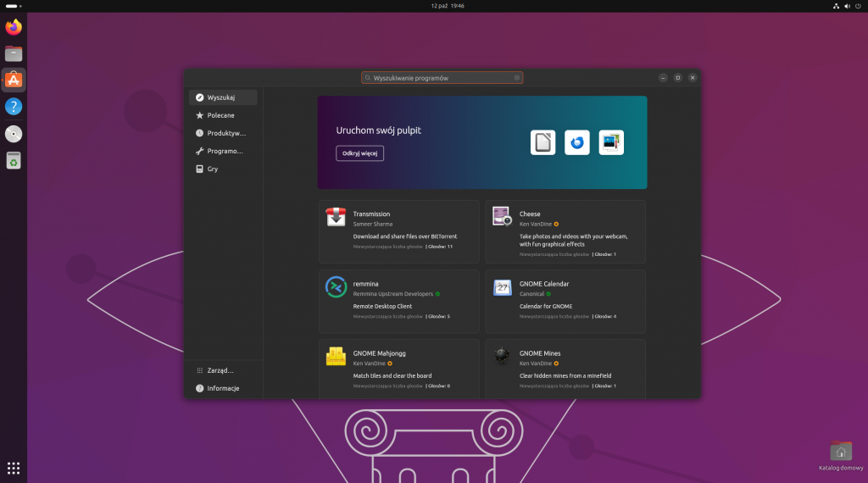Focus the Wyszukiwanie programów search field
Viewport: 868px width, 483px height.
442,78
